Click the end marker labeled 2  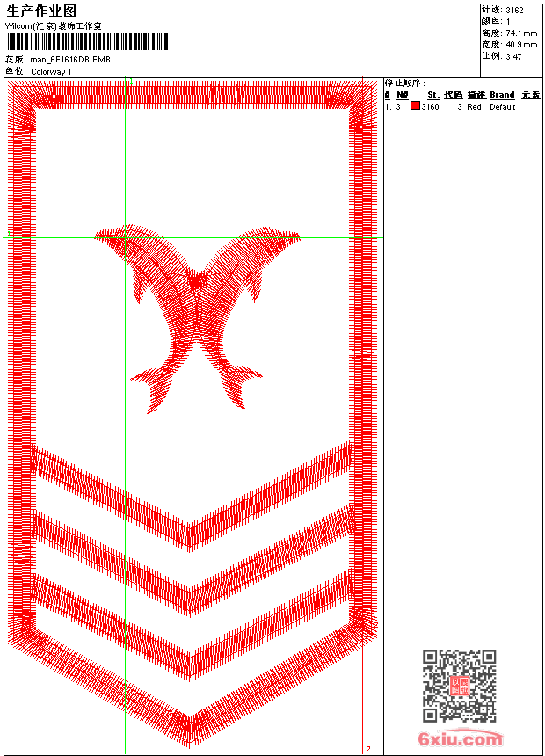pyautogui.click(x=367, y=749)
